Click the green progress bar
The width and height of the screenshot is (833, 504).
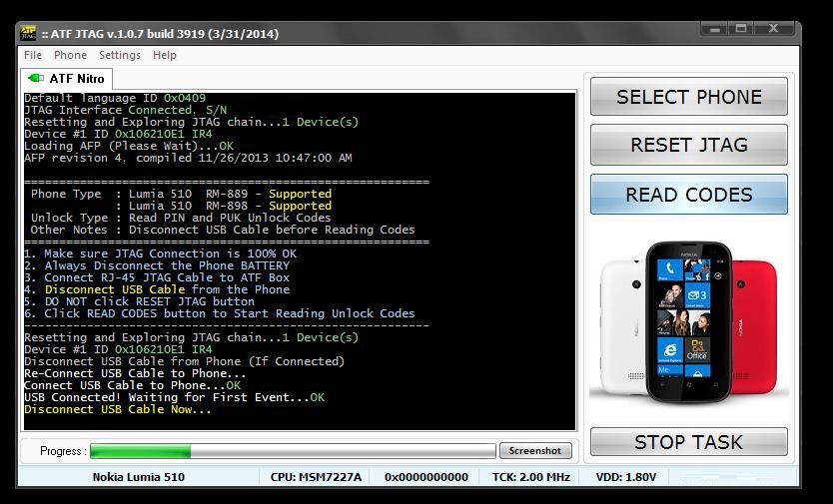(x=293, y=451)
